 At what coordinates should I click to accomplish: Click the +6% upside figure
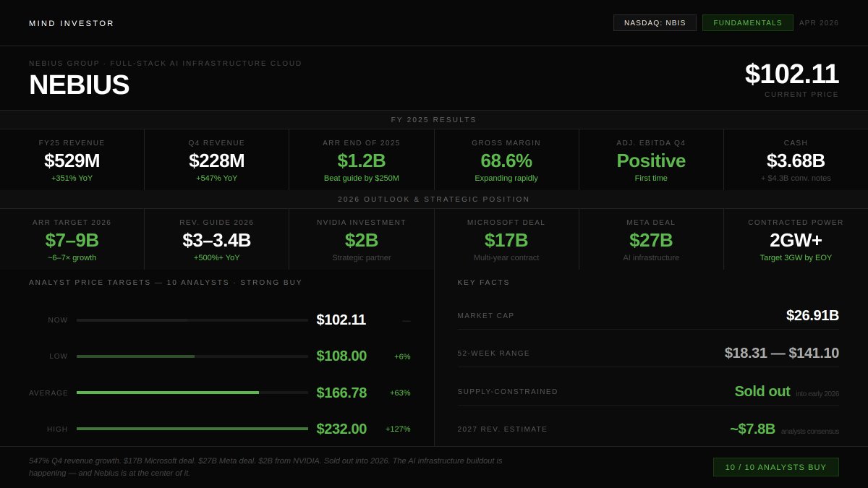[402, 356]
